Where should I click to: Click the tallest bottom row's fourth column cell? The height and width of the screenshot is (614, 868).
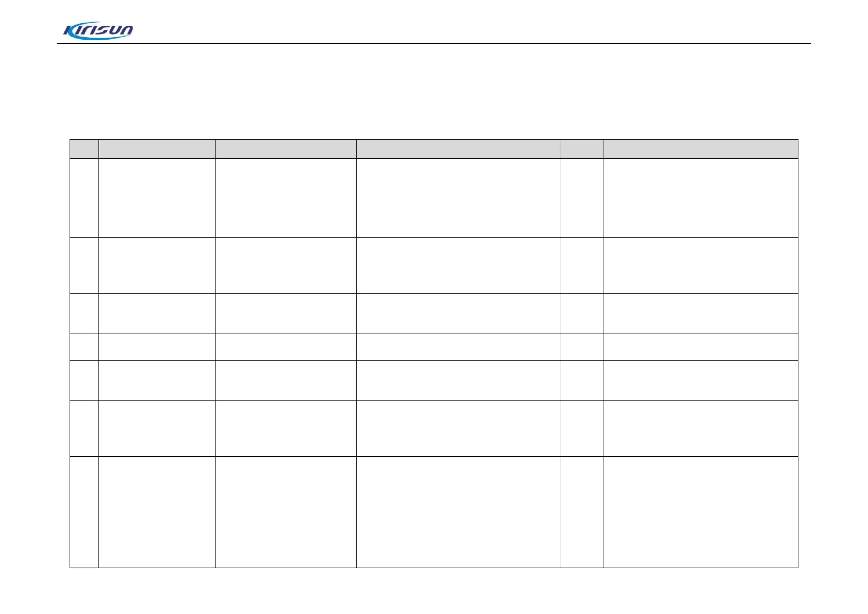coord(458,512)
